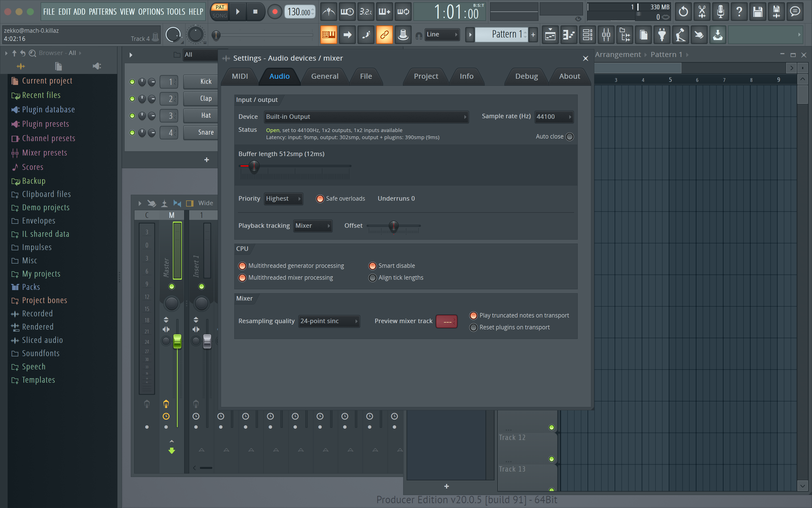The image size is (812, 508).
Task: Click the Preview mixer track selector
Action: 446,321
